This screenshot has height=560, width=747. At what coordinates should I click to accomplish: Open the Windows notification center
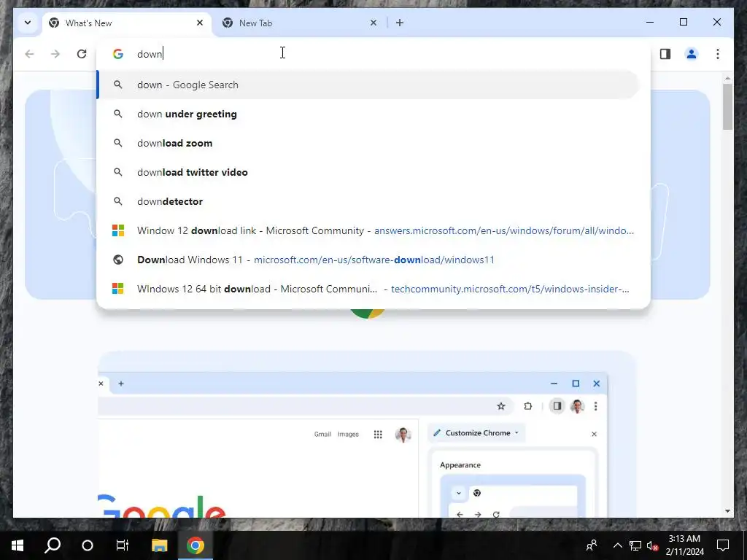click(x=723, y=545)
